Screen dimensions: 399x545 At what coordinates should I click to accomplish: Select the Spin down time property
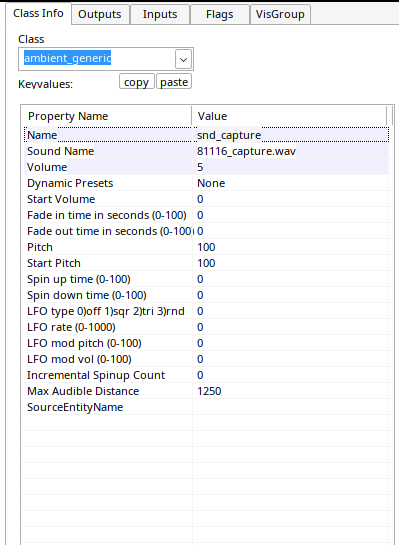pyautogui.click(x=109, y=295)
